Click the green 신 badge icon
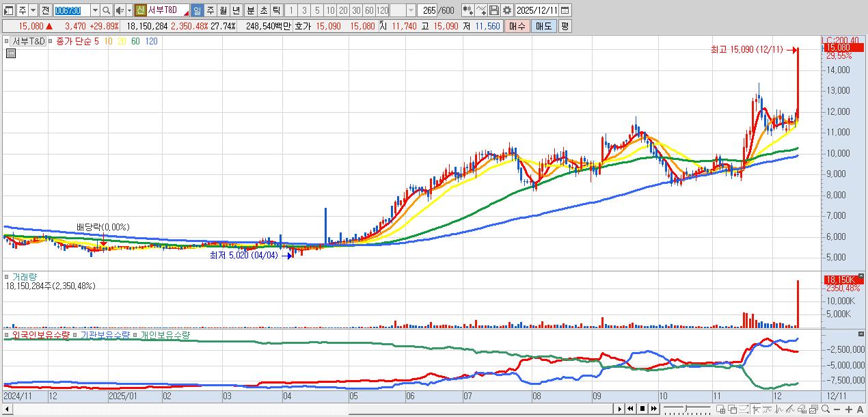 (140, 10)
